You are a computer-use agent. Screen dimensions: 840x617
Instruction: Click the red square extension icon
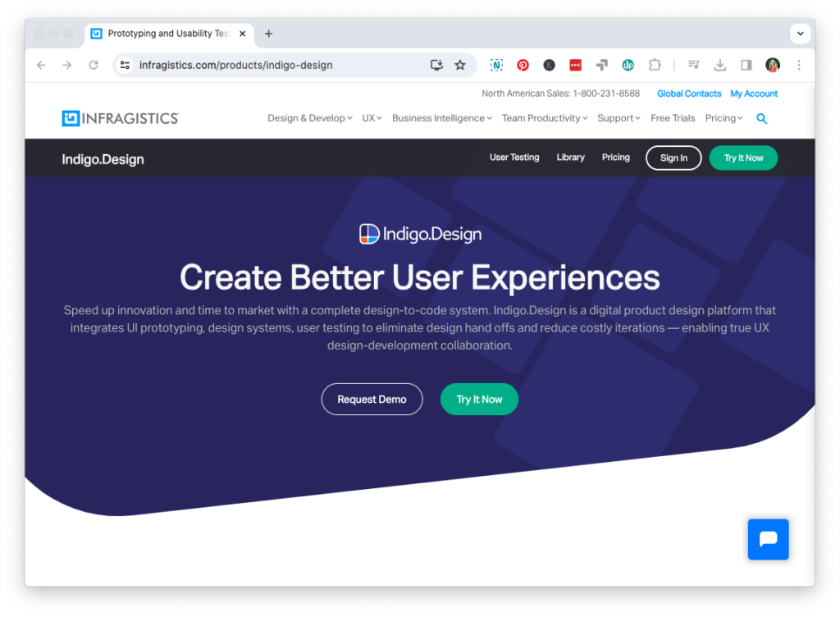tap(575, 65)
